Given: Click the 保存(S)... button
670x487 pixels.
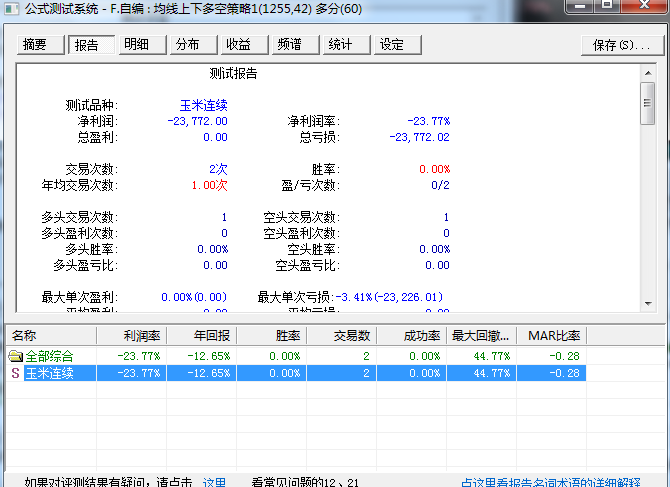Looking at the screenshot, I should 620,45.
